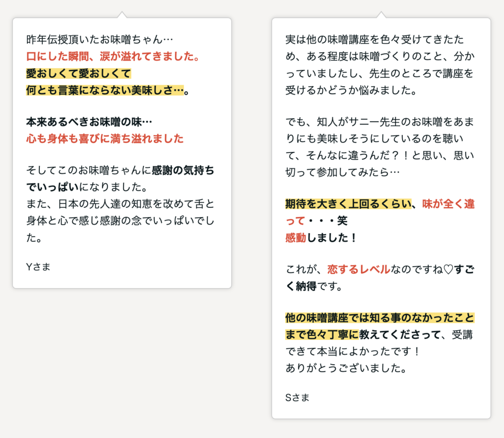
Task: Click the opening line 昨年伝授頂いたお味噌ちゃん…
Action: pos(100,39)
